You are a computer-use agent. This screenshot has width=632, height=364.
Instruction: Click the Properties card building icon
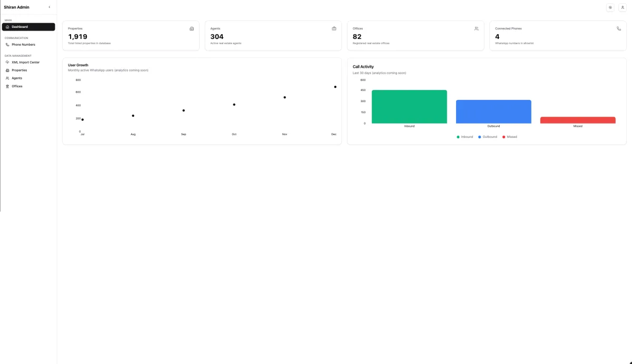coord(192,28)
